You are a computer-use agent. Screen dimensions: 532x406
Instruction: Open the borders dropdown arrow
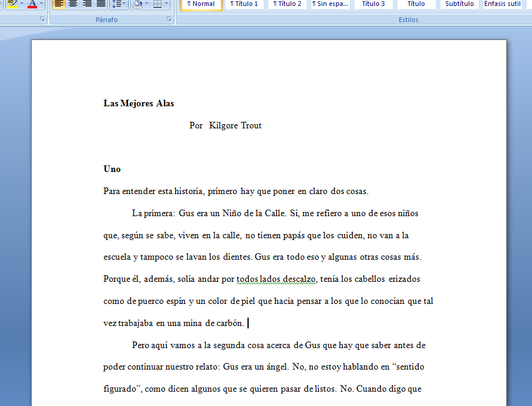(166, 4)
